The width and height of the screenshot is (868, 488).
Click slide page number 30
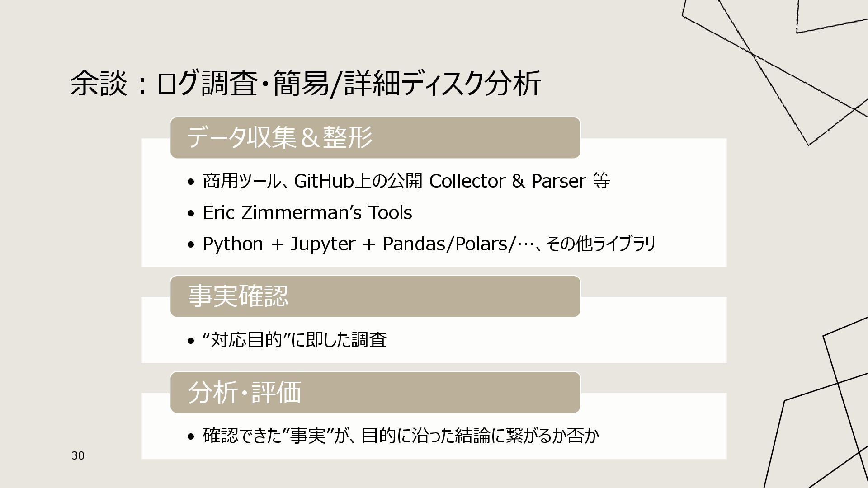tap(78, 456)
